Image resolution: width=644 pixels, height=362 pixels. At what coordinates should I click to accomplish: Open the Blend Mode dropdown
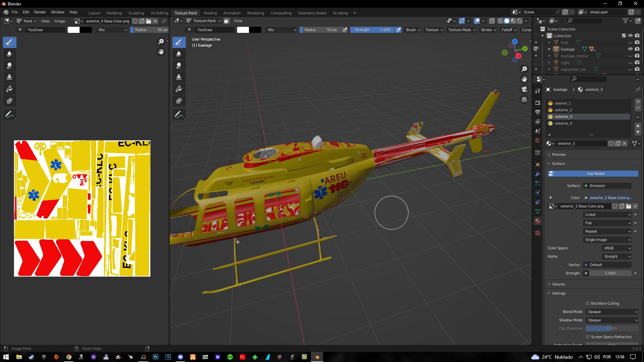(x=612, y=312)
